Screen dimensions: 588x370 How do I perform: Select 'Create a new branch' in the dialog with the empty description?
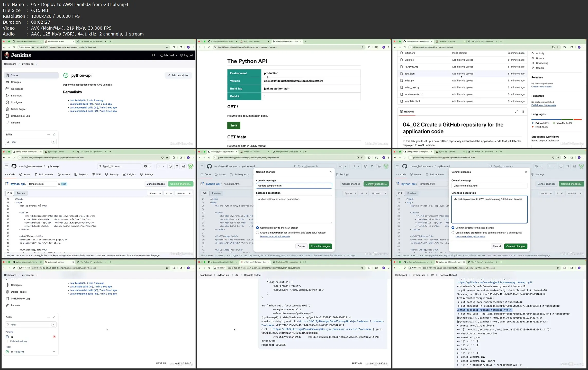click(x=257, y=233)
